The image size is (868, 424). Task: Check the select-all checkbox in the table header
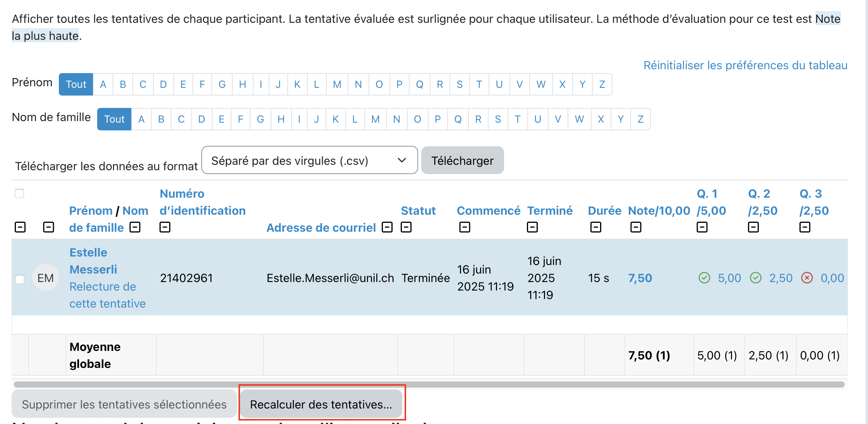point(19,193)
